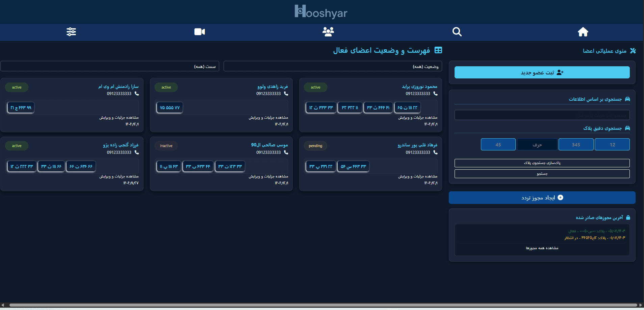
Task: Open the video camera icon in navbar
Action: coord(200,32)
